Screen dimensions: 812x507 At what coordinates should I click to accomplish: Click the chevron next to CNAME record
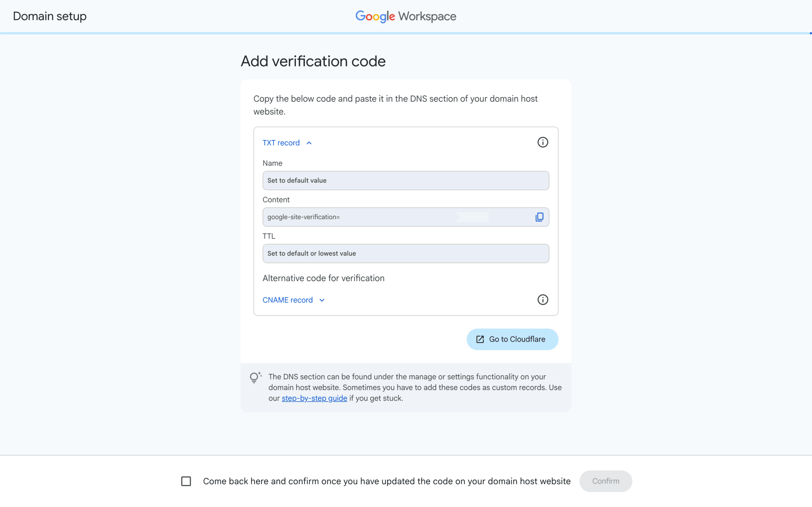321,300
